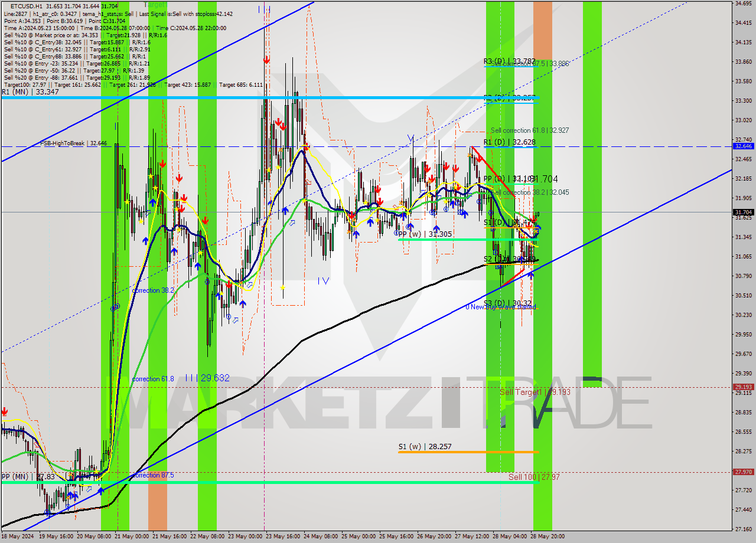This screenshot has width=756, height=543.
Task: Click the 'correction 87.5' annotation
Action: coord(153,475)
